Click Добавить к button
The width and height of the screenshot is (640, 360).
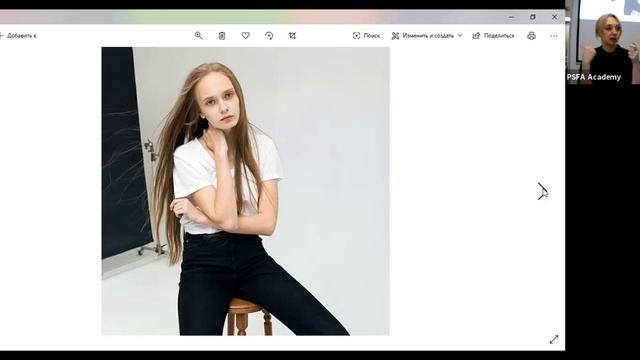click(18, 36)
